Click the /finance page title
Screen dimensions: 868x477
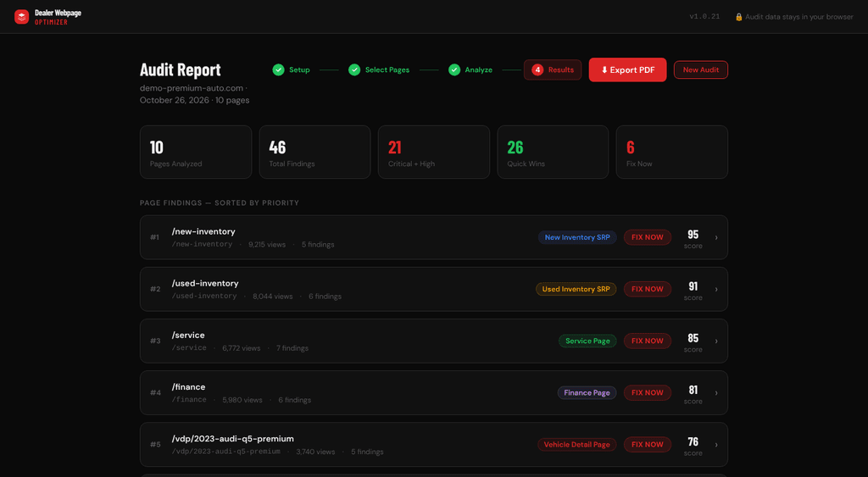[189, 387]
